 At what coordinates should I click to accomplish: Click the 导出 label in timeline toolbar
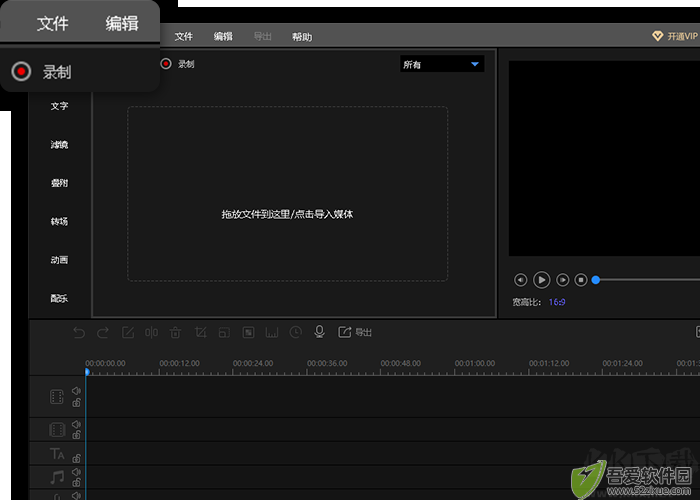(x=363, y=333)
